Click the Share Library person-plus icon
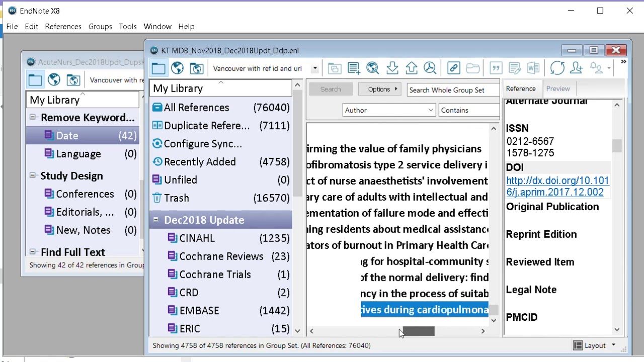 tap(576, 68)
